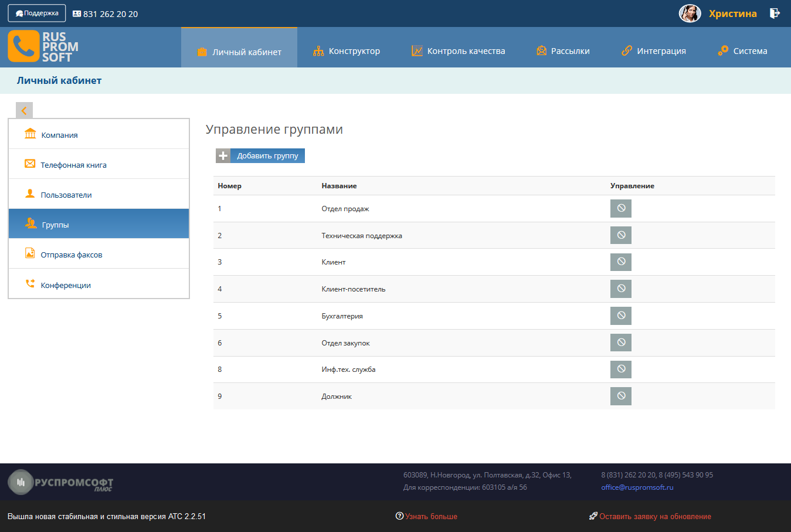Open the Конструктор tab
The width and height of the screenshot is (791, 532).
[x=347, y=51]
